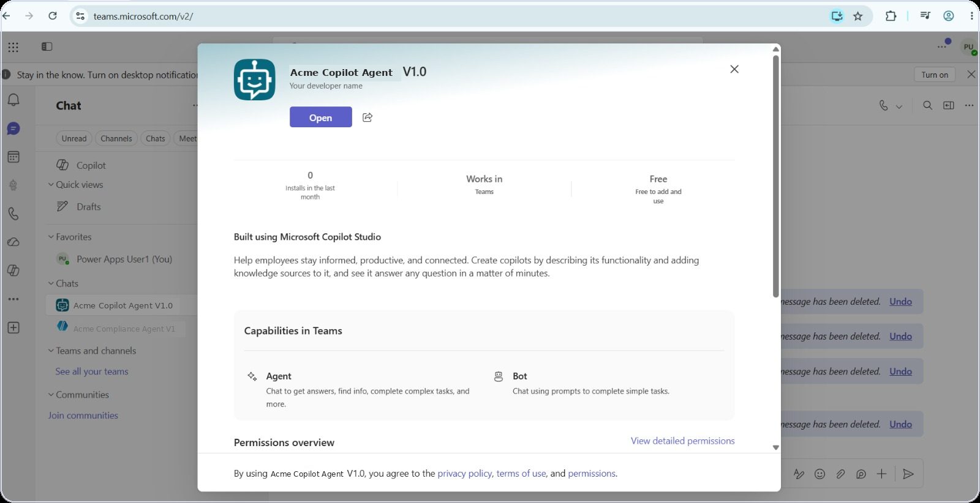Open Apps plus icon in sidebar
The image size is (980, 503).
pos(13,327)
